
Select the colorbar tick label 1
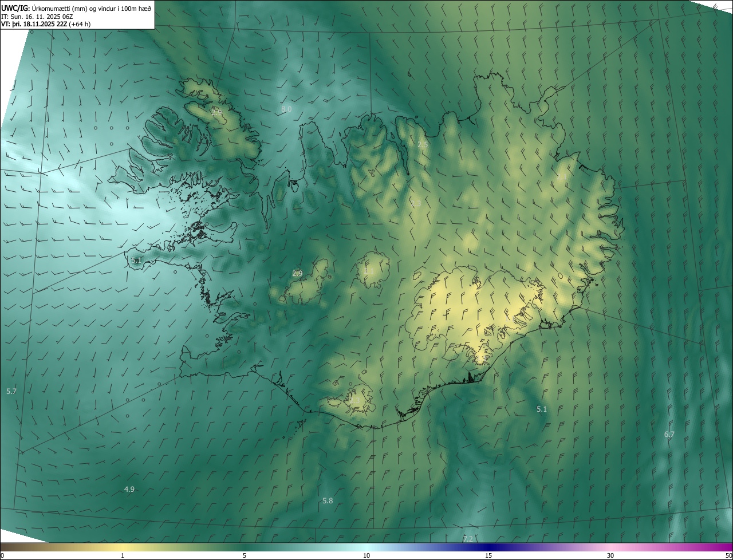tap(123, 555)
